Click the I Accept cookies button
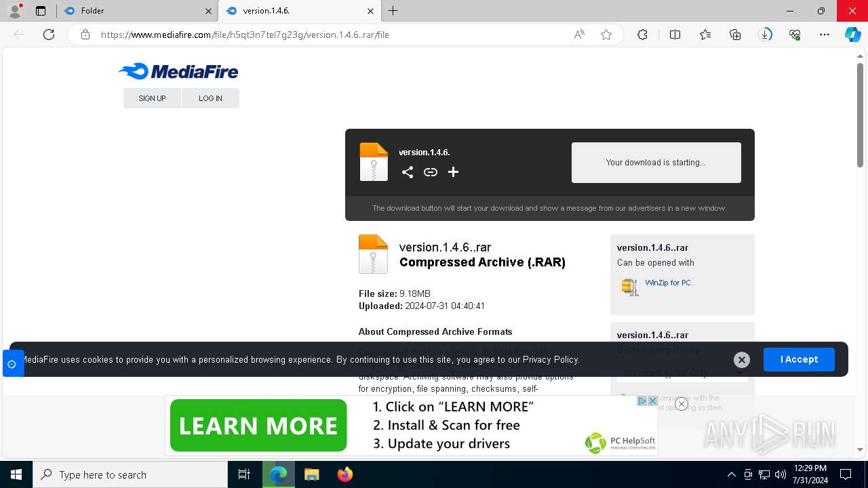The image size is (868, 488). (799, 359)
